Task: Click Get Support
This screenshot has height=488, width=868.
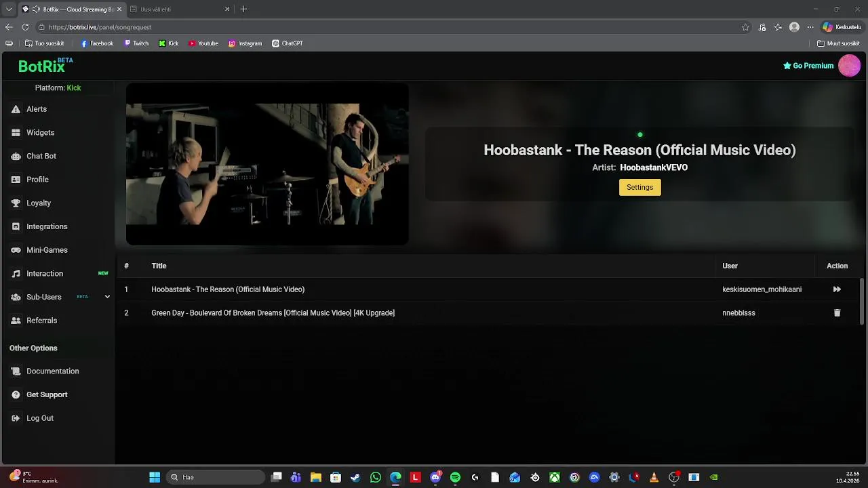Action: click(x=39, y=394)
